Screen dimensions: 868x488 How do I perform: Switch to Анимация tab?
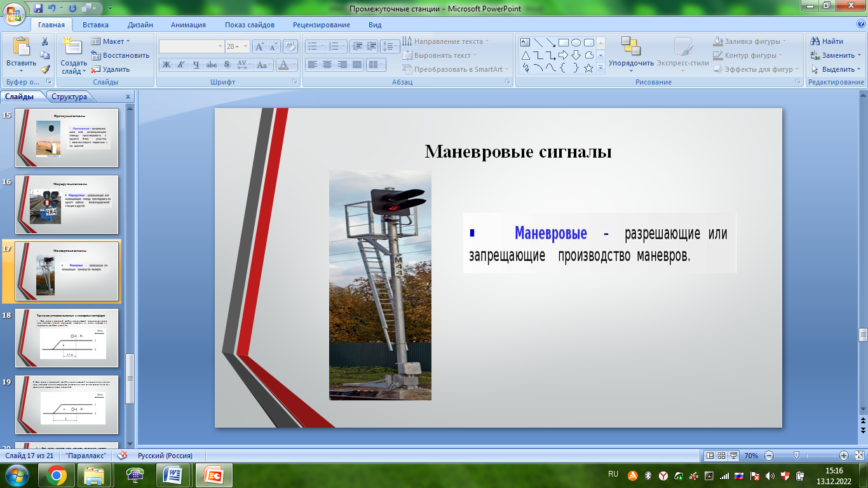point(188,25)
